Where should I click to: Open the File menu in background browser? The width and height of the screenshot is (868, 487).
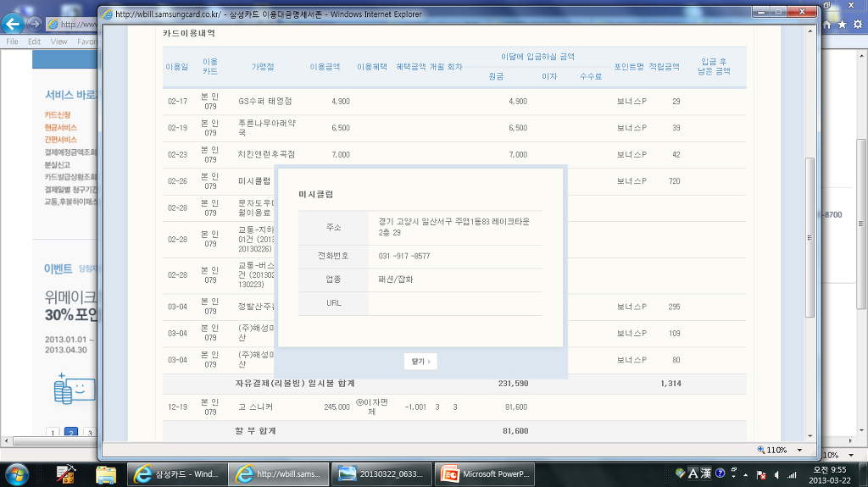tap(12, 42)
